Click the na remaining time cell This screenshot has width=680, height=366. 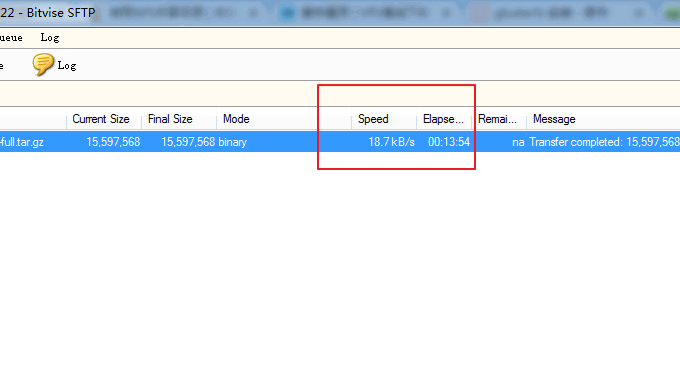[518, 142]
